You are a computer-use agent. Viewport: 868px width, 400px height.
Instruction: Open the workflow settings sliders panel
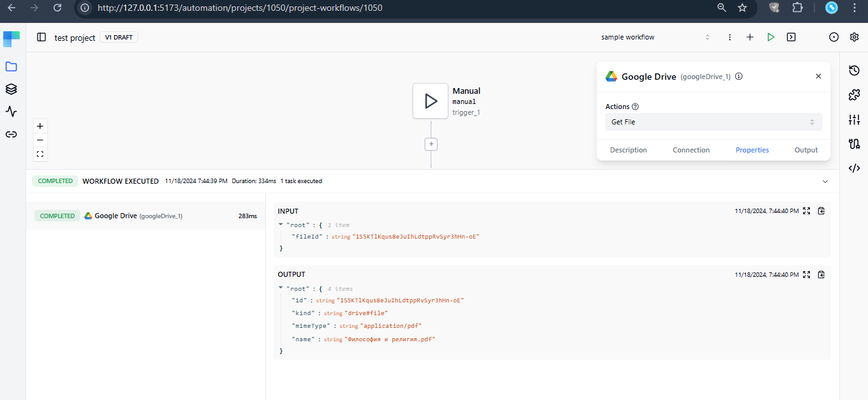[x=855, y=119]
